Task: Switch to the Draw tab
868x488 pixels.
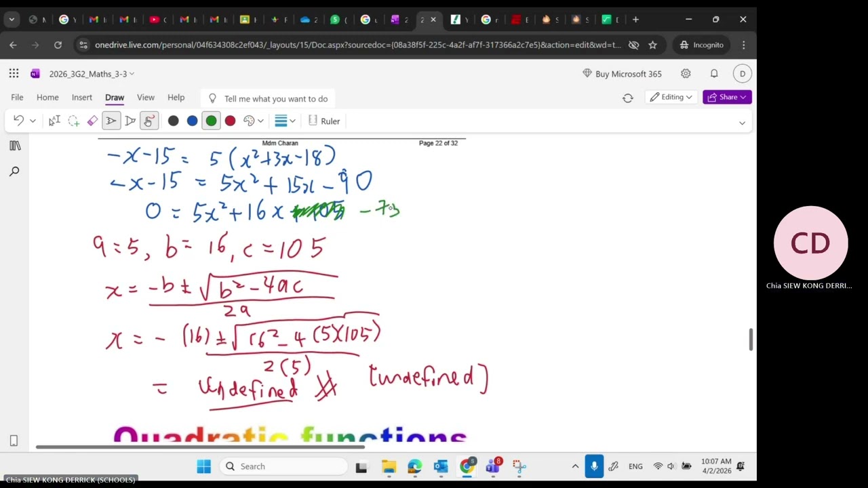Action: coord(115,98)
